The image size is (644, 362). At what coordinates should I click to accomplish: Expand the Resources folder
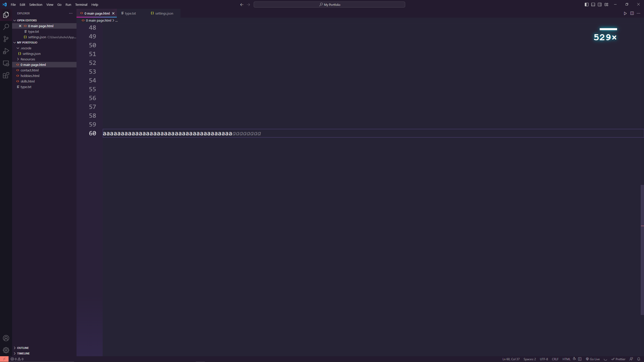18,59
